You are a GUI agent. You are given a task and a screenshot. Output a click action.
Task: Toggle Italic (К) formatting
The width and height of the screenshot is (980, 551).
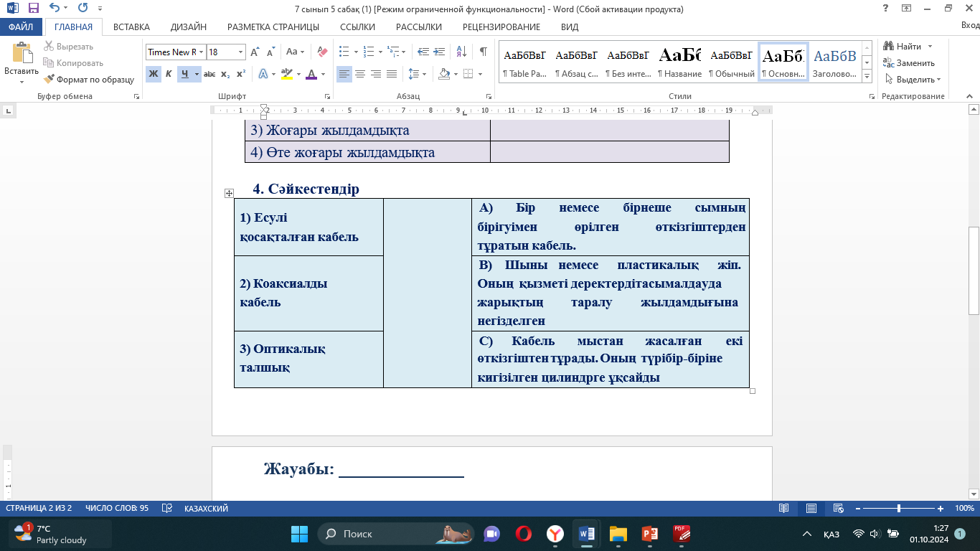coord(169,74)
